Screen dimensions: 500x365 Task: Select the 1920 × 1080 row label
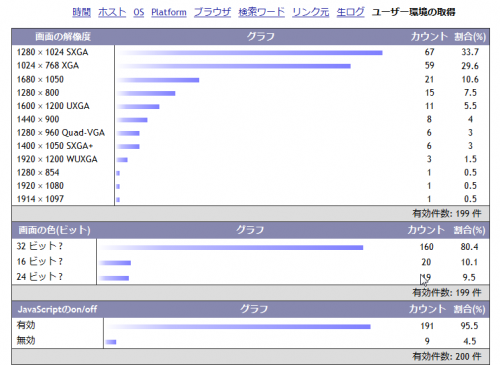point(40,186)
